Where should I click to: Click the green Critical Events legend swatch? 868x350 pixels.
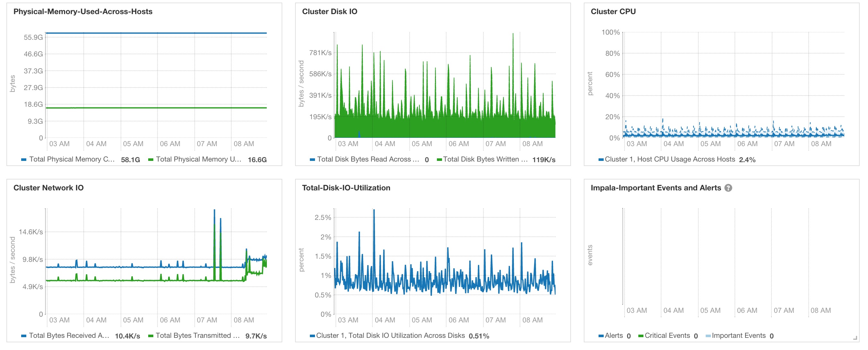coord(641,336)
